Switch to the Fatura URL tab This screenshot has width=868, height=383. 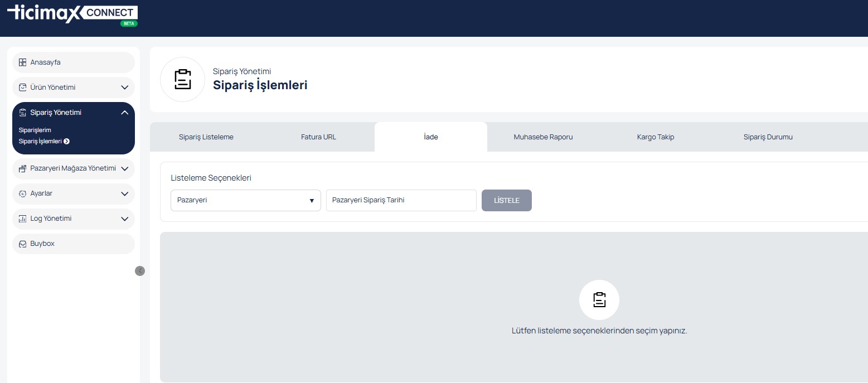[318, 137]
